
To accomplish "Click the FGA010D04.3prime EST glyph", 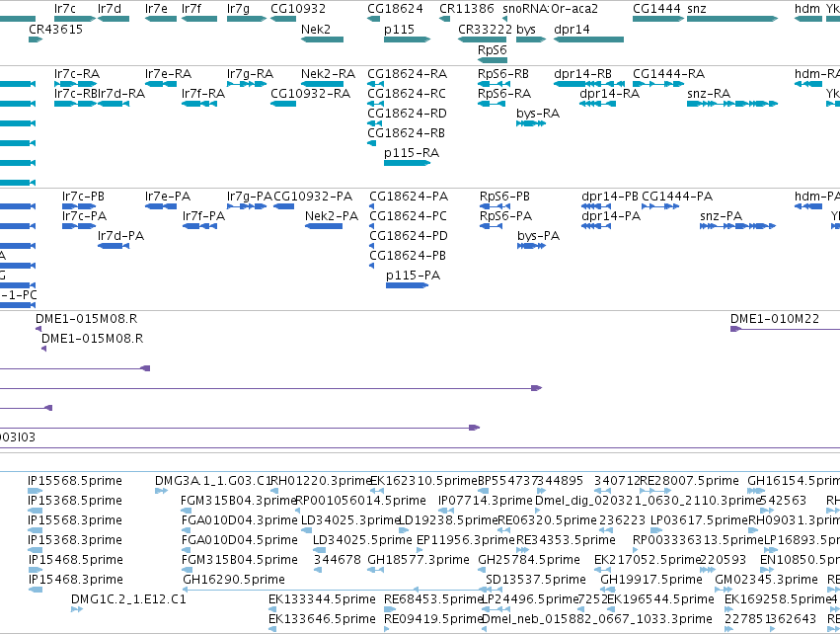I will coord(187,530).
